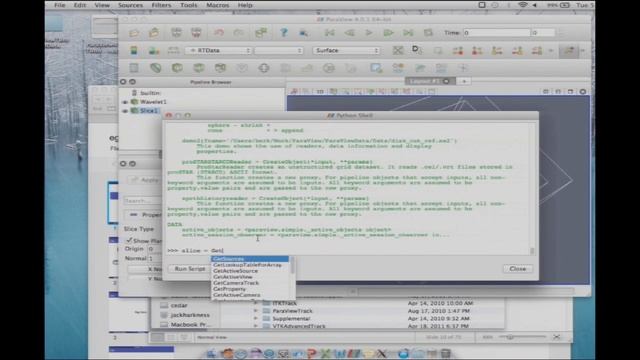Viewport: 640px width, 360px height.
Task: Click the Calculator filter icon
Action: (x=134, y=68)
